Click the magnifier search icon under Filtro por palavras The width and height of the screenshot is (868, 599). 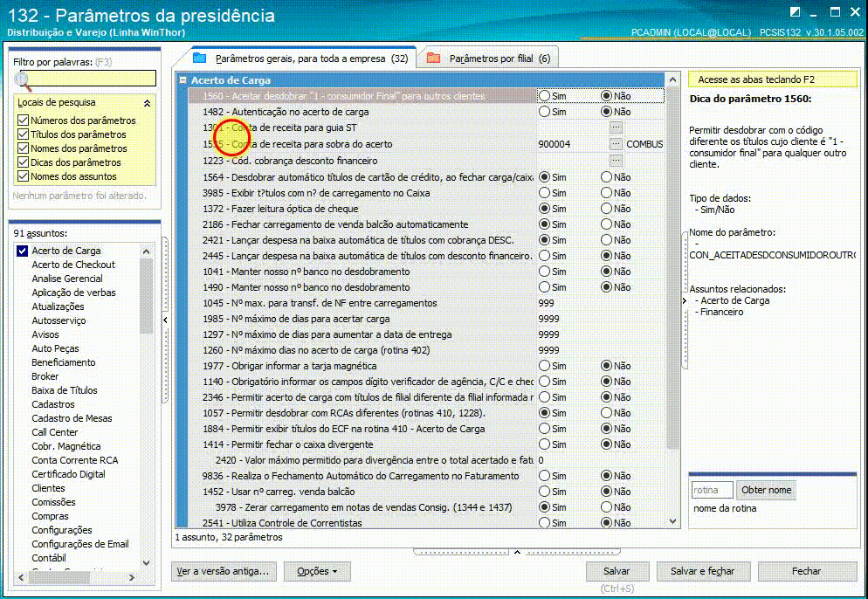point(23,81)
